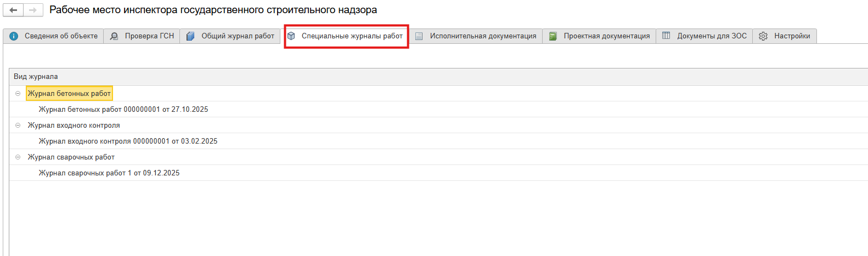Collapse the Журнал бетонных работ group
The height and width of the screenshot is (256, 868).
click(18, 94)
